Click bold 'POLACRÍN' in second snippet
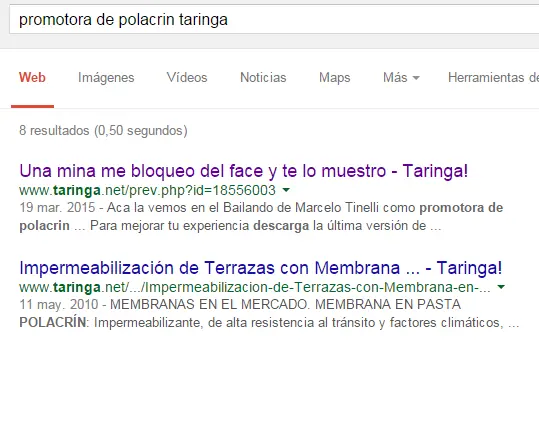 [53, 322]
